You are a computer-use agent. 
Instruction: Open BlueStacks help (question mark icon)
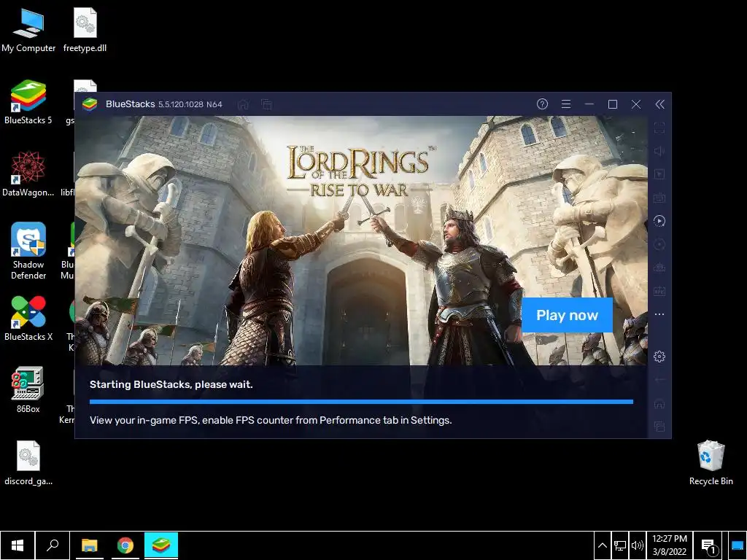point(542,104)
